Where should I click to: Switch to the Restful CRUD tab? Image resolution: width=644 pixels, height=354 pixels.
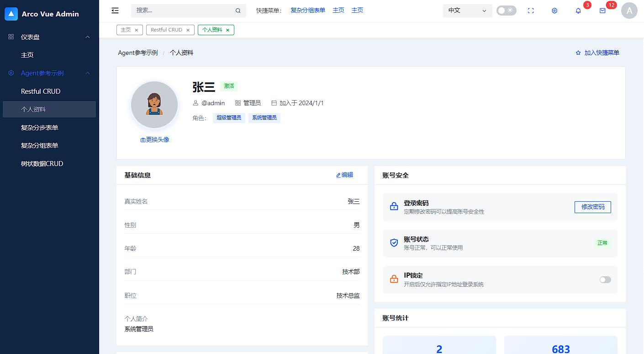click(167, 30)
